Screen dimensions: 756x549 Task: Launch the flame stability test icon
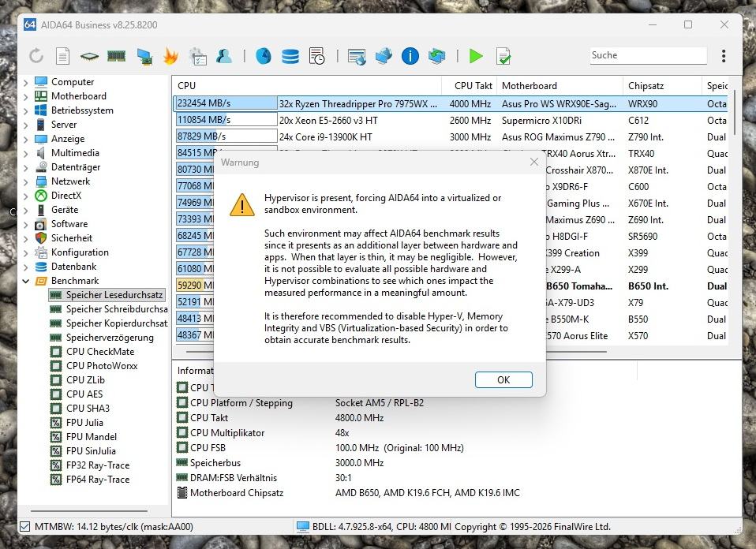pyautogui.click(x=170, y=56)
